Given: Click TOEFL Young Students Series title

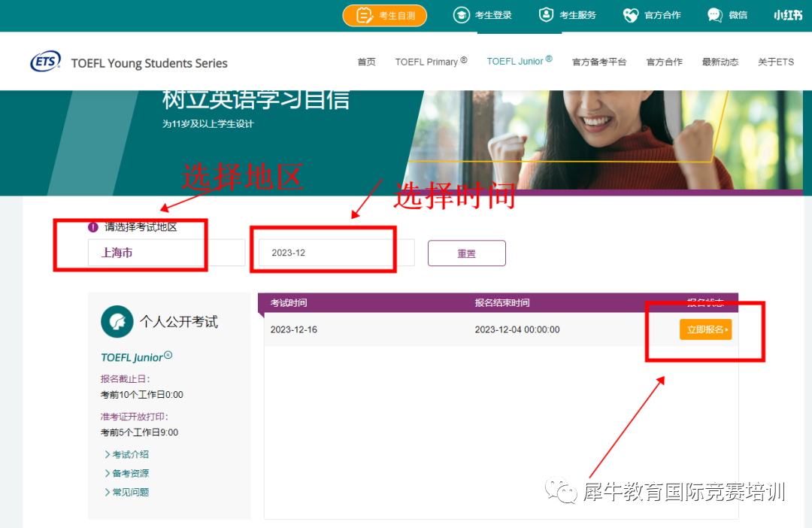Looking at the screenshot, I should click(149, 63).
